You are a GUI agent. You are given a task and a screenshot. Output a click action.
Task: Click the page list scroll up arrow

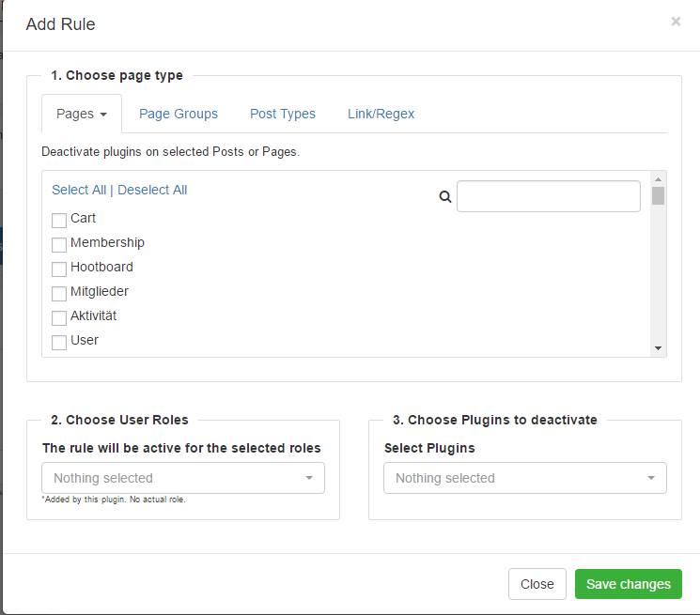tap(658, 178)
